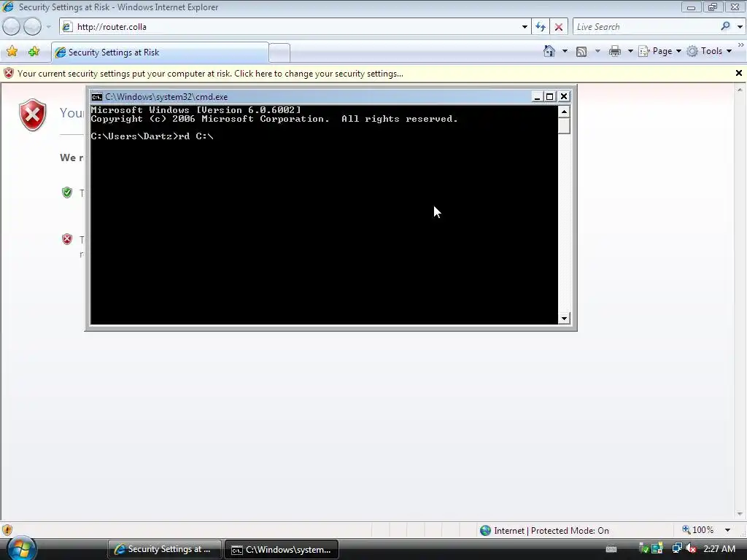Run search with the magnifier icon
This screenshot has width=747, height=560.
tap(726, 27)
